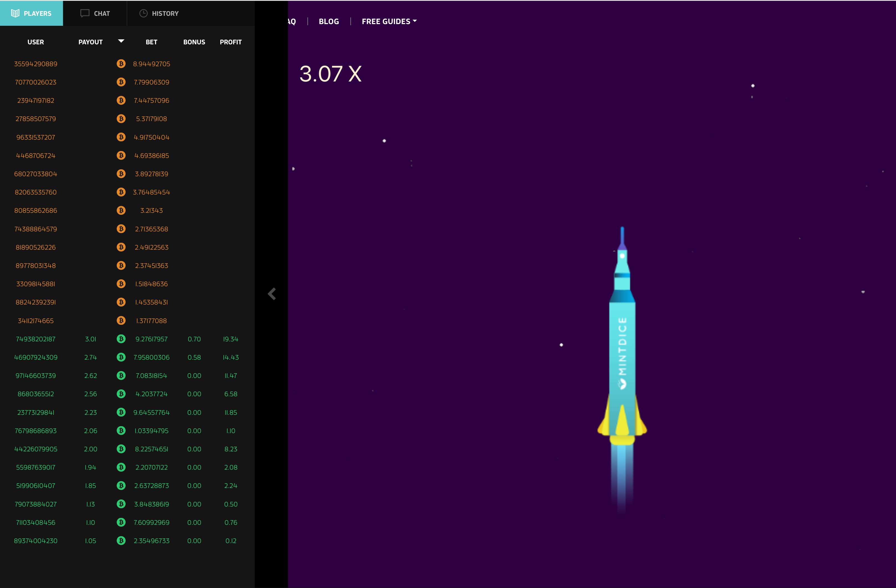This screenshot has width=896, height=588.
Task: Click green Bitcoin icon for user 23773129841
Action: [121, 412]
